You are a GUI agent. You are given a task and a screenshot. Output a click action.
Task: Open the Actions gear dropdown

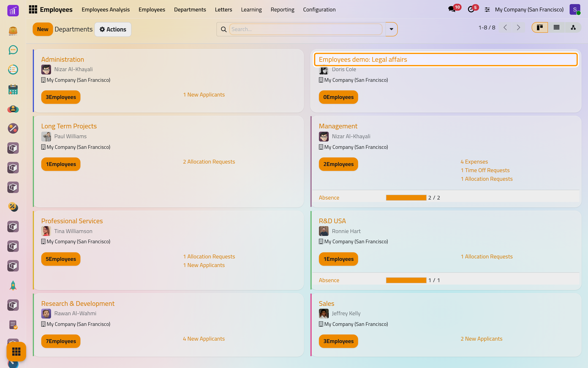tap(113, 29)
